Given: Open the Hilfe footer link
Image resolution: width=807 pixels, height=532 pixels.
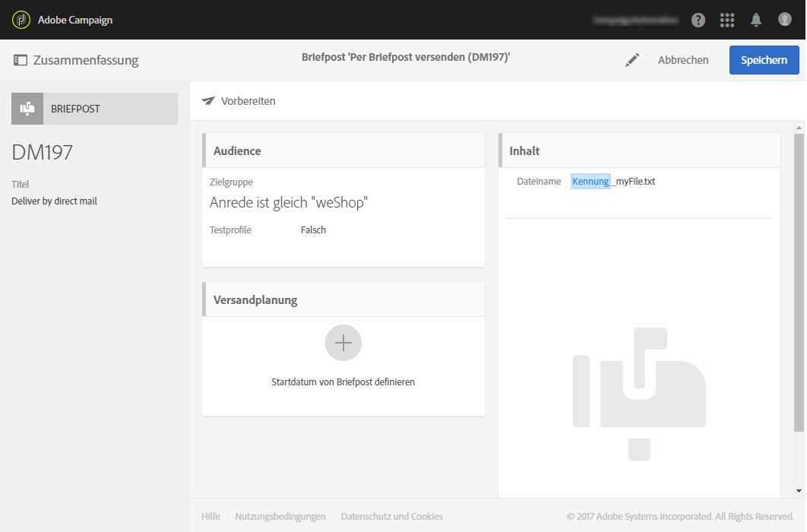Looking at the screenshot, I should click(x=210, y=517).
